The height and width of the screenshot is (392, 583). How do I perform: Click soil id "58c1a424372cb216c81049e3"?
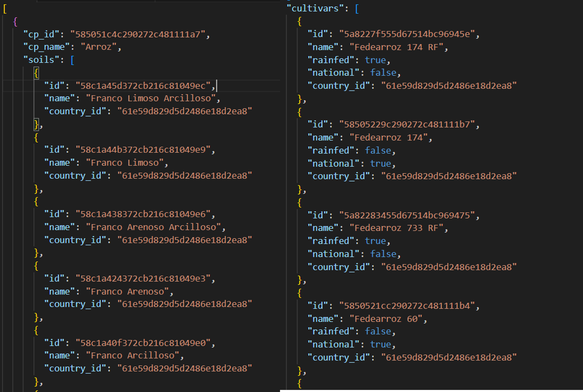click(x=143, y=279)
